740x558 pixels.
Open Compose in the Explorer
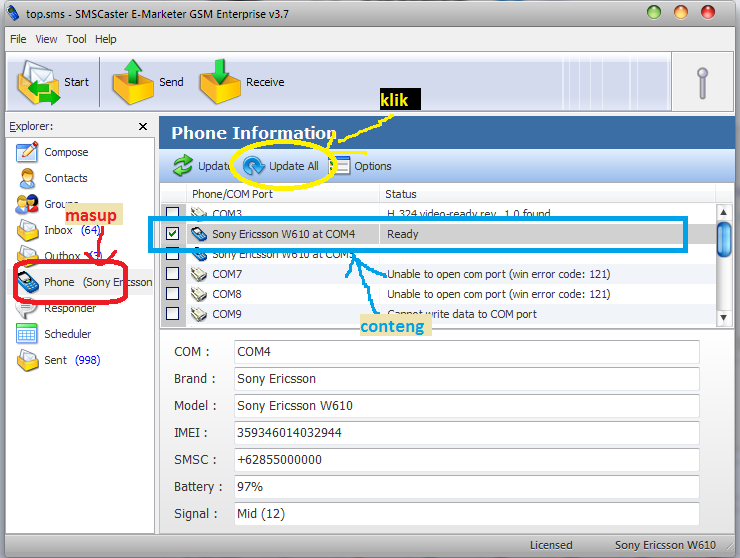[27, 152]
